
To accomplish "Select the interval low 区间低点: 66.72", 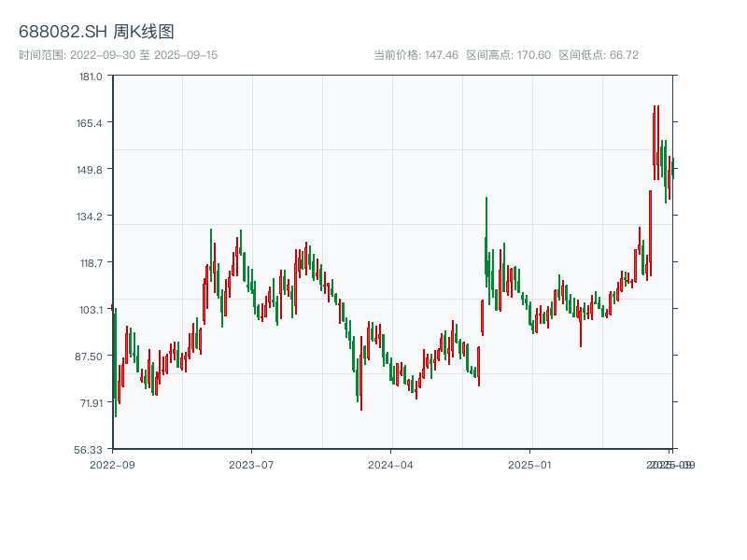I will pos(599,55).
